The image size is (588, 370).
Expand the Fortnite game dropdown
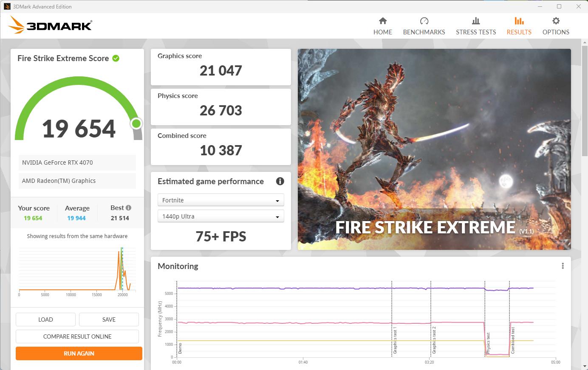(220, 200)
